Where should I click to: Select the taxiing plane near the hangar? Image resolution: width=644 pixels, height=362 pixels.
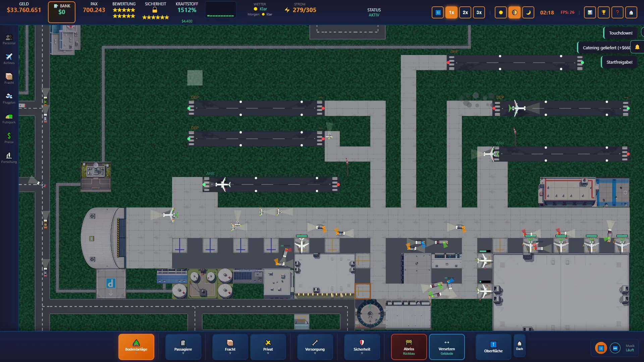[171, 215]
